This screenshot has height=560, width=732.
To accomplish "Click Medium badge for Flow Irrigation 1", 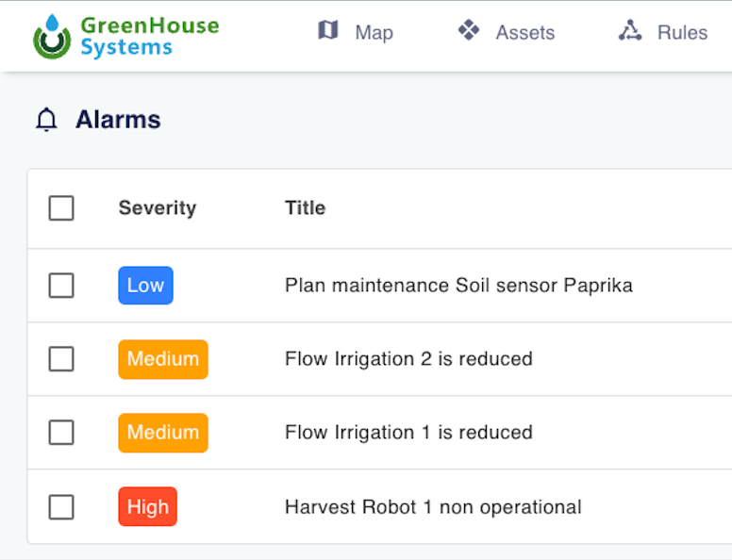I will [163, 433].
